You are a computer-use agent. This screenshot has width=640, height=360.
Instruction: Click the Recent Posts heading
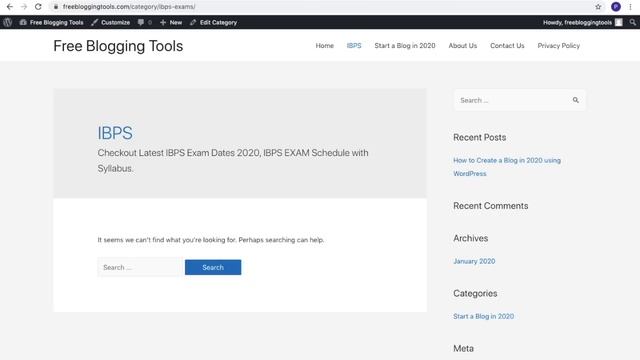coord(480,138)
